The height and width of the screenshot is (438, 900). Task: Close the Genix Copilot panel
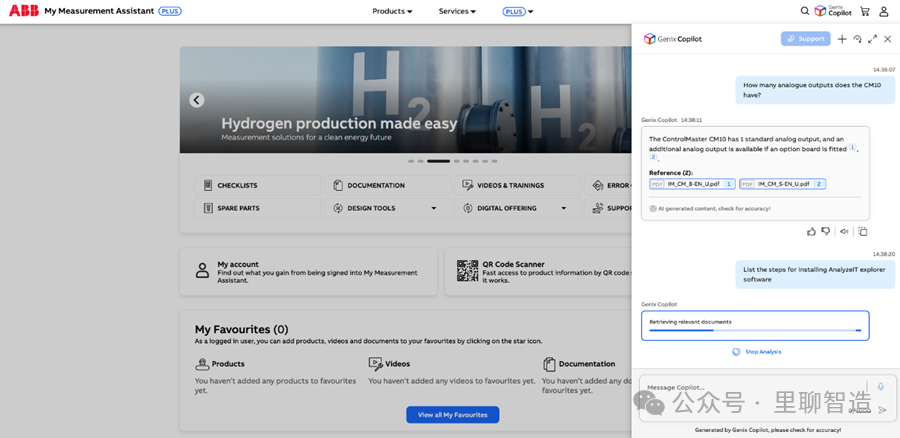tap(887, 39)
